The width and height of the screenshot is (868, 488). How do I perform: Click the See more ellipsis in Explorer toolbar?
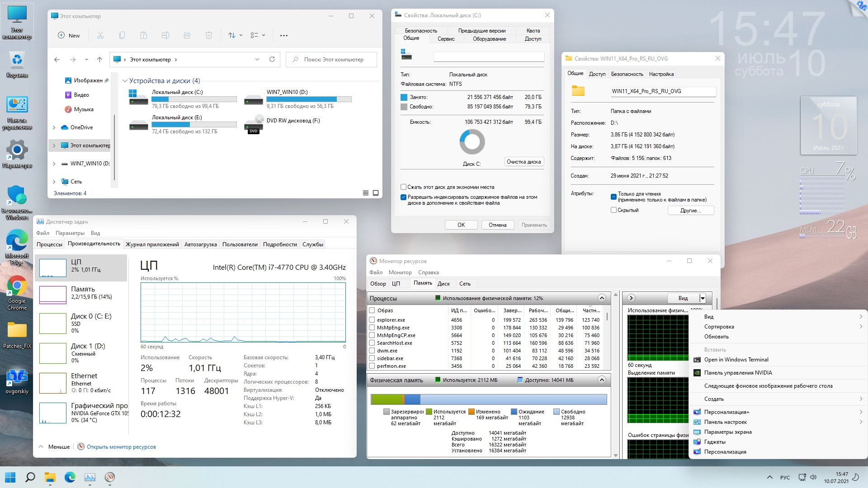click(284, 35)
